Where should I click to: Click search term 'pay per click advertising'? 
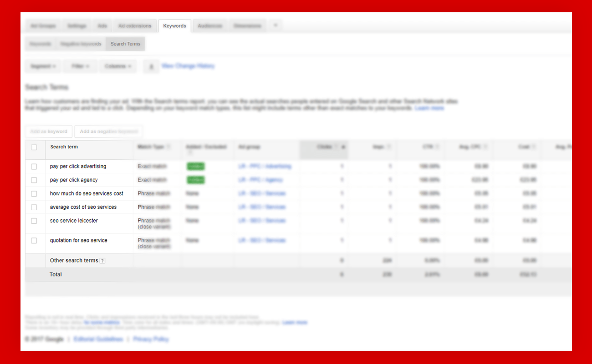click(x=78, y=167)
